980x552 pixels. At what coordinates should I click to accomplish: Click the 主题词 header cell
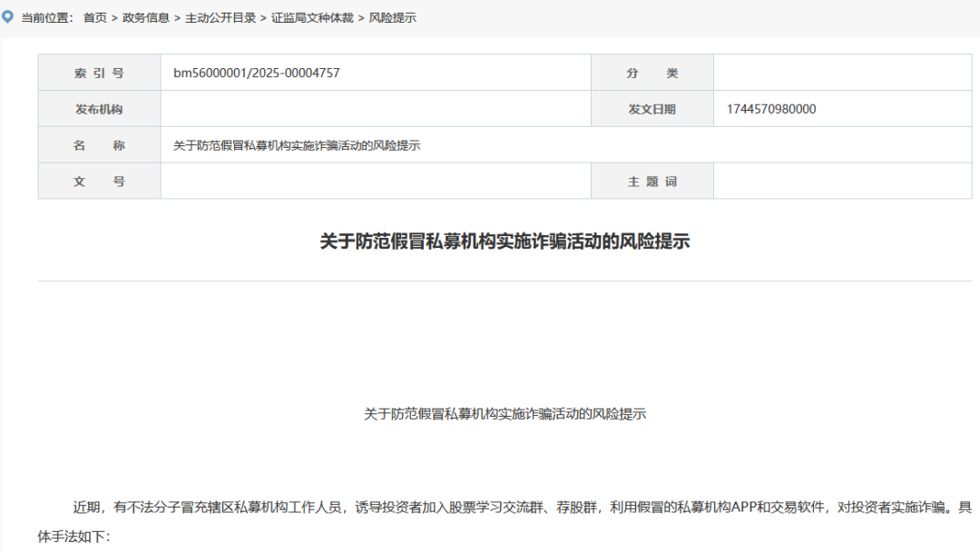pos(652,182)
